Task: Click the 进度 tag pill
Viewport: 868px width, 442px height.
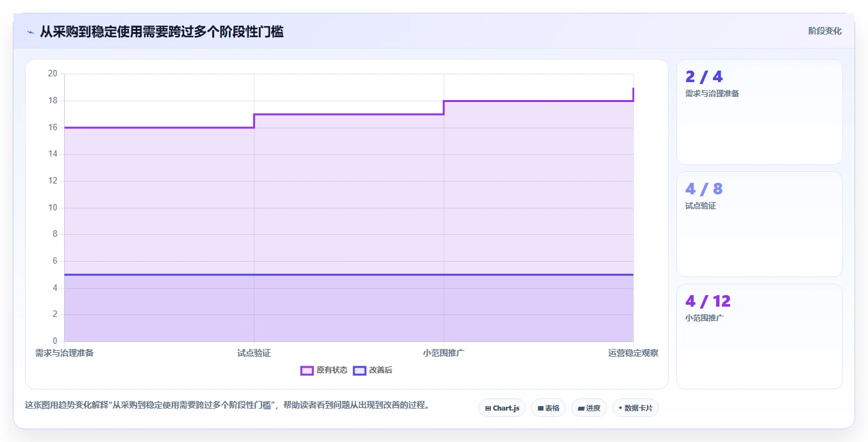Action: point(589,408)
